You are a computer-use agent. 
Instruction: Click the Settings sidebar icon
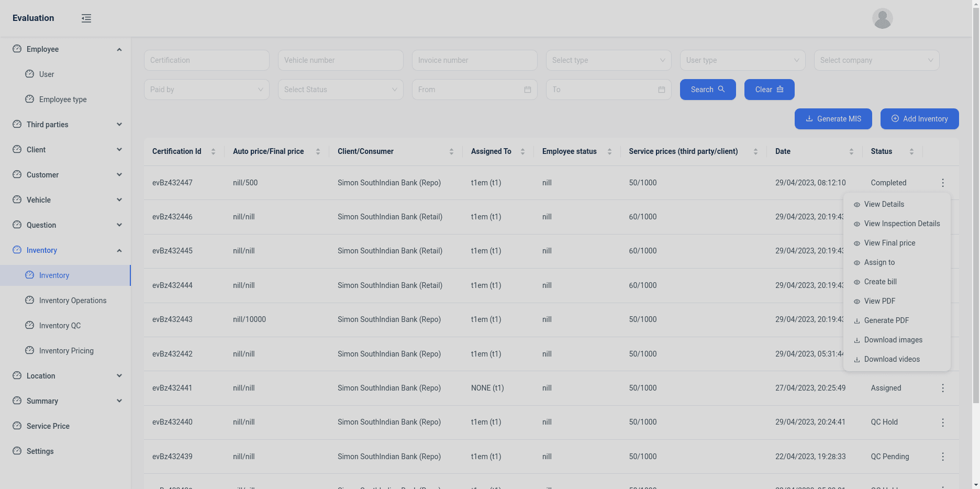17,451
